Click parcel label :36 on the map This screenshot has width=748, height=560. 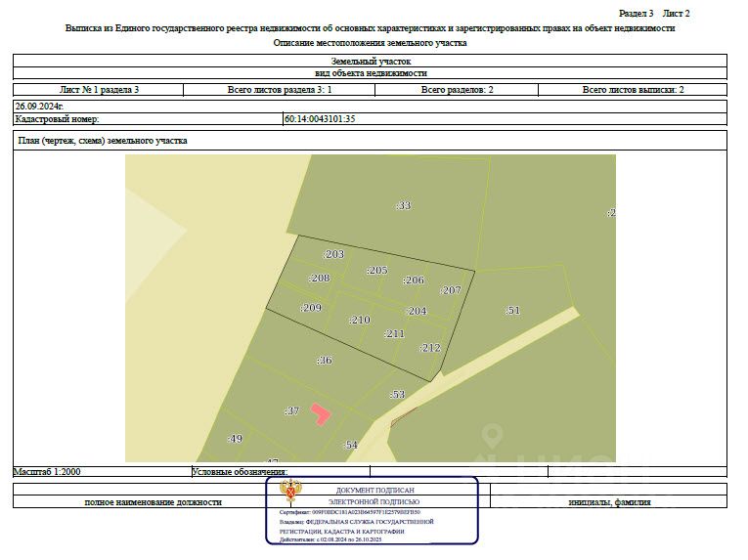(324, 360)
